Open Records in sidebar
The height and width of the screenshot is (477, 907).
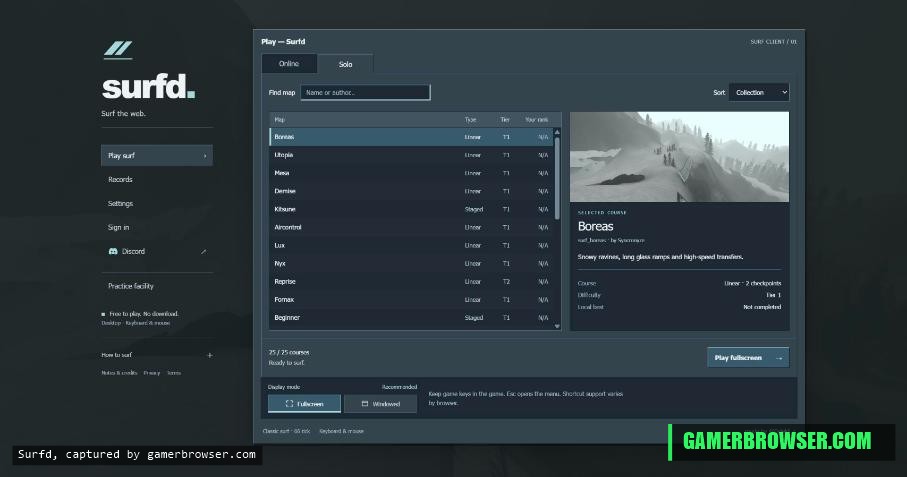(120, 180)
